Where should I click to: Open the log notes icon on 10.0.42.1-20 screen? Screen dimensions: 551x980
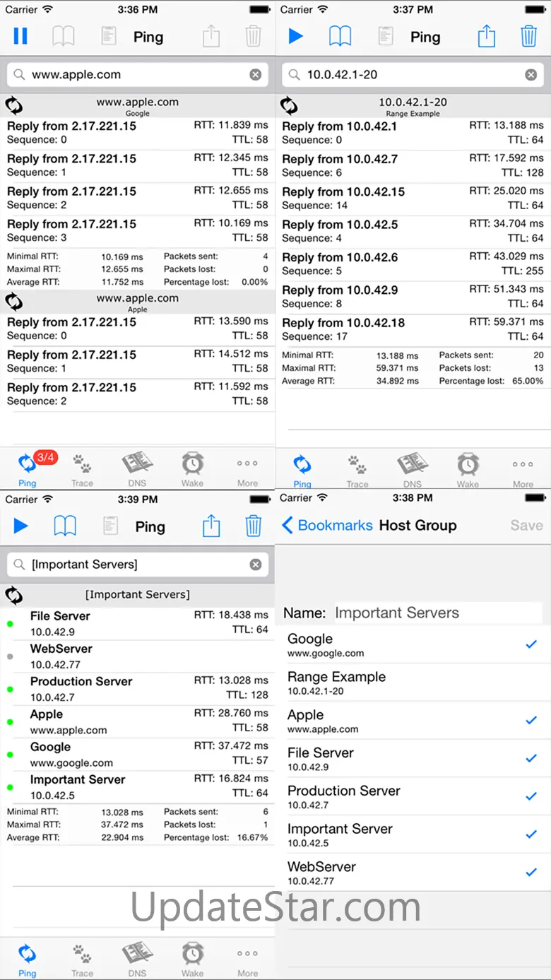[x=385, y=36]
